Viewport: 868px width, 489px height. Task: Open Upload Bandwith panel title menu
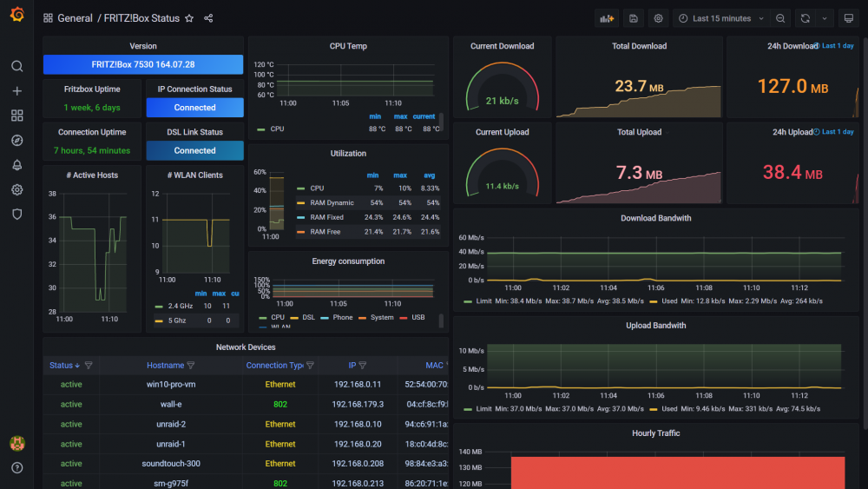click(656, 326)
